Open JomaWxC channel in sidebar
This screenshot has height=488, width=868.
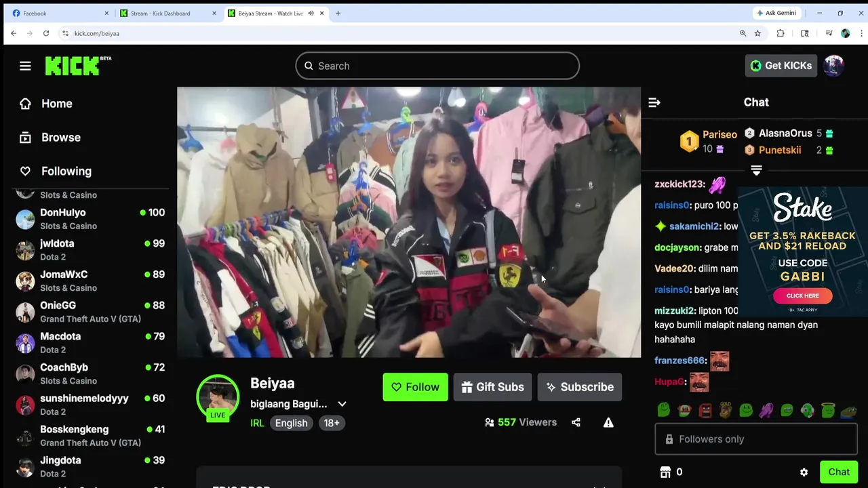tap(90, 281)
